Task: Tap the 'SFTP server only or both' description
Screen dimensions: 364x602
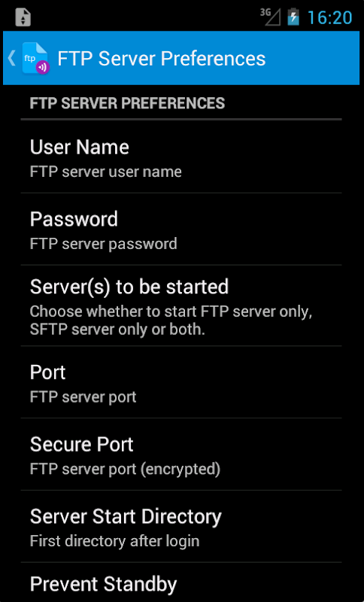Action: coord(117,330)
